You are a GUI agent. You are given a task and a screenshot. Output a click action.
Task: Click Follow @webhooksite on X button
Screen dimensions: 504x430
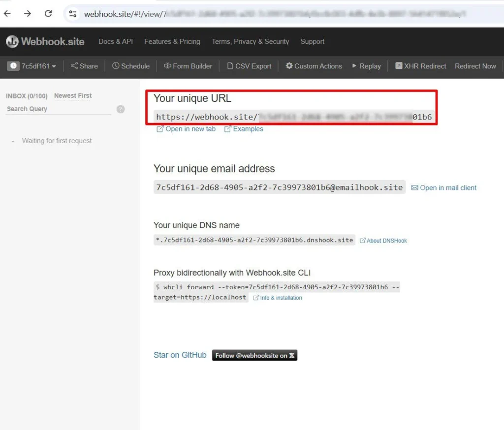[254, 355]
